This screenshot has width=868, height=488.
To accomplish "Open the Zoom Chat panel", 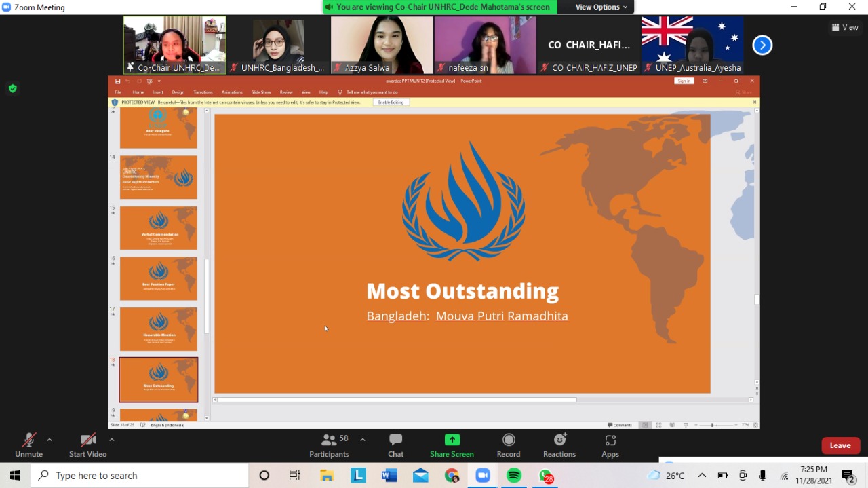I will [395, 446].
